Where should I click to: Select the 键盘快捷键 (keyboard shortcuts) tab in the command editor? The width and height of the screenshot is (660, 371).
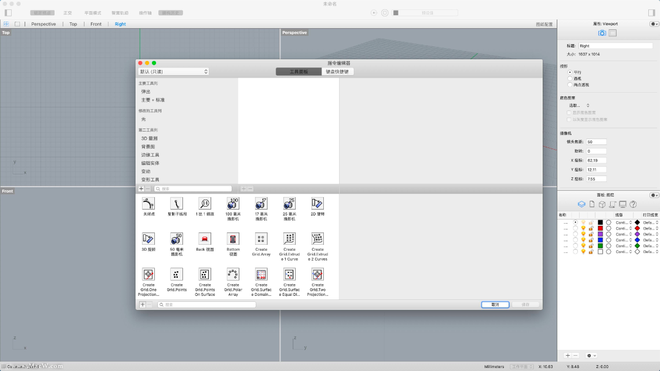(x=337, y=72)
